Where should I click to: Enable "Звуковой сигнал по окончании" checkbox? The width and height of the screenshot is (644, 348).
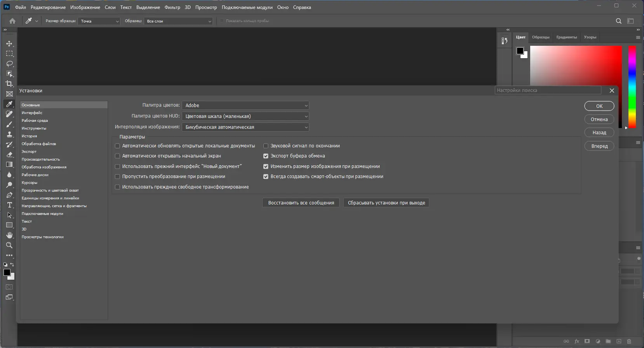(266, 146)
